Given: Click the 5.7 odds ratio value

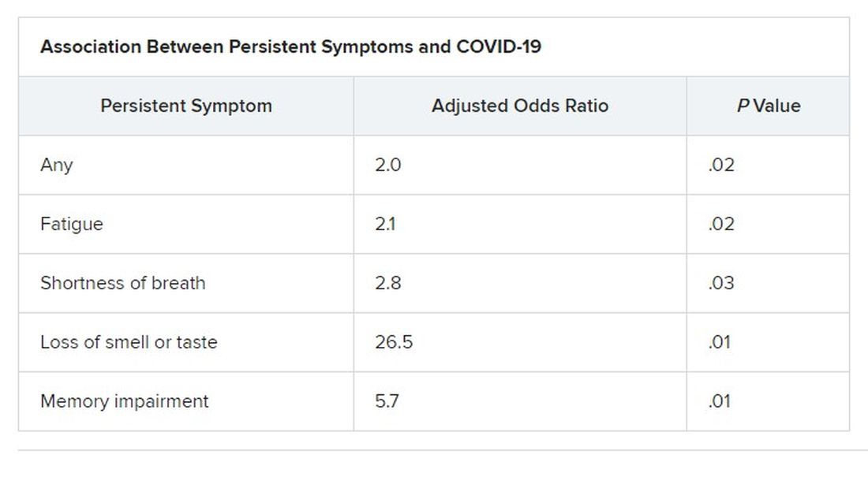Looking at the screenshot, I should coord(387,401).
